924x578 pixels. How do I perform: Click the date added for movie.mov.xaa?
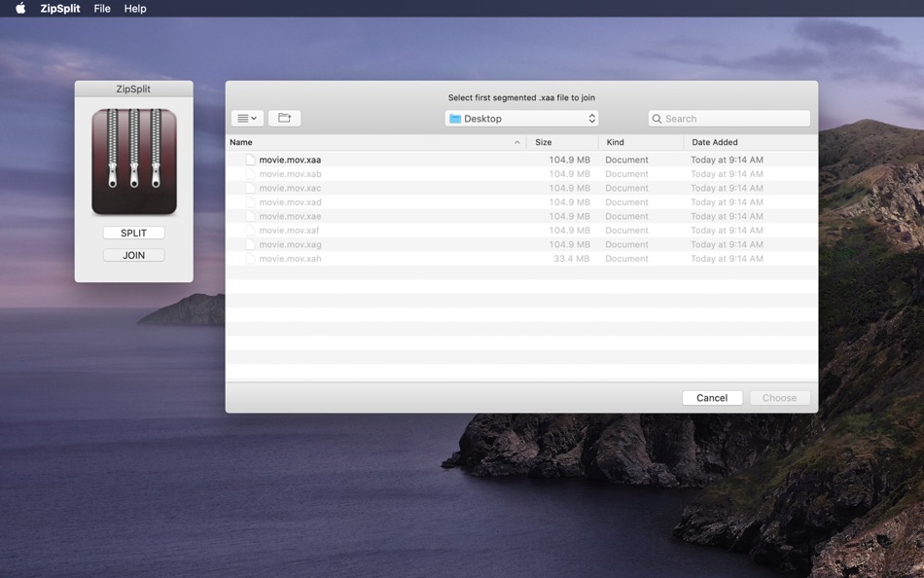point(727,160)
